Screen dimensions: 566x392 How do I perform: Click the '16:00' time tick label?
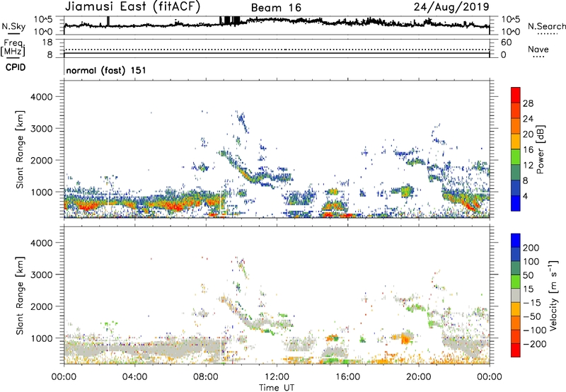pyautogui.click(x=347, y=377)
